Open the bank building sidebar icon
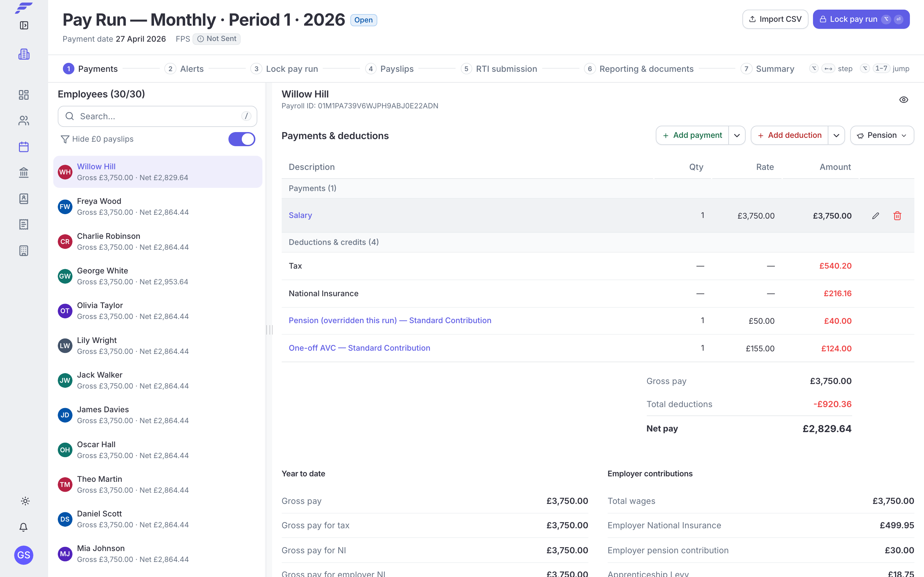The image size is (924, 577). 24,172
